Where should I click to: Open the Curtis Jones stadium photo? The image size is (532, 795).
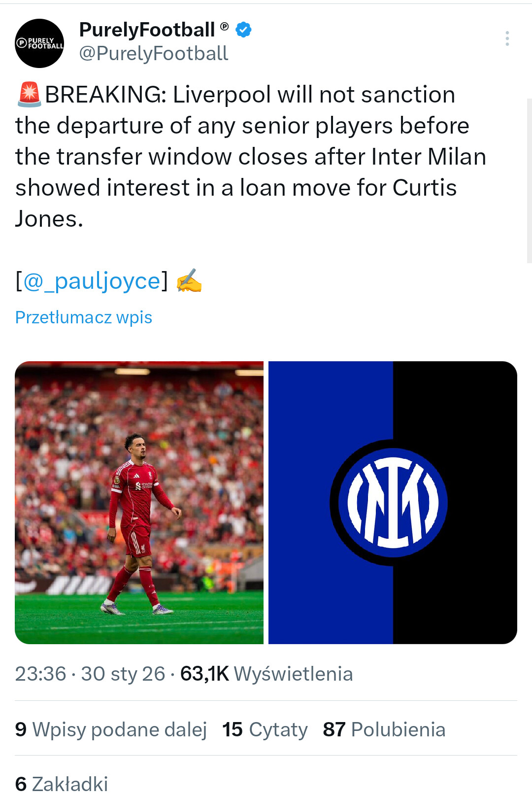[139, 503]
